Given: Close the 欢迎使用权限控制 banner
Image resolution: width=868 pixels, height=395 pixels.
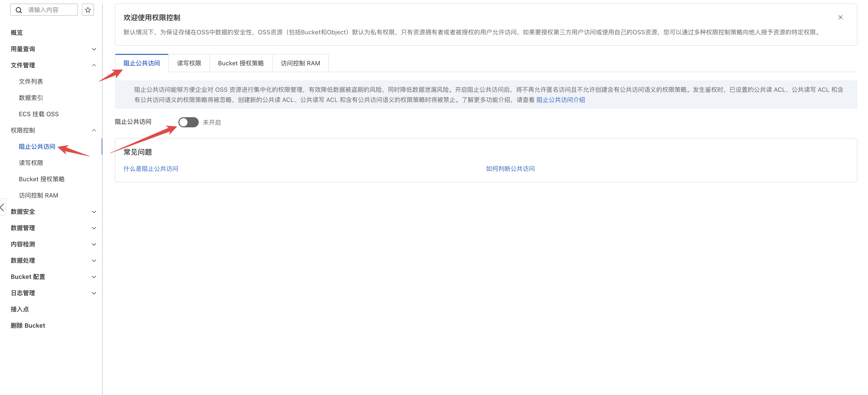Looking at the screenshot, I should 840,17.
